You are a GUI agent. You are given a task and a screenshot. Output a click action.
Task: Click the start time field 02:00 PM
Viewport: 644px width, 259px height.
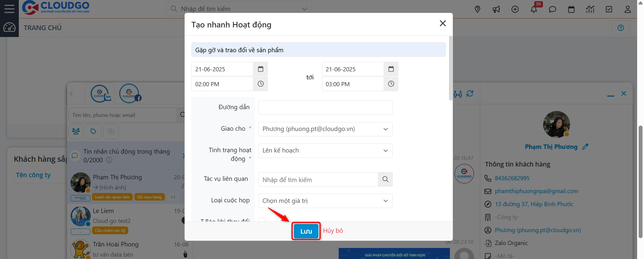222,84
